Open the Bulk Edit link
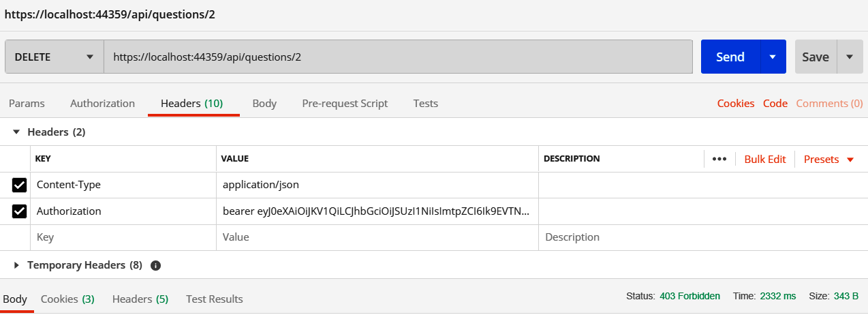 (x=764, y=159)
